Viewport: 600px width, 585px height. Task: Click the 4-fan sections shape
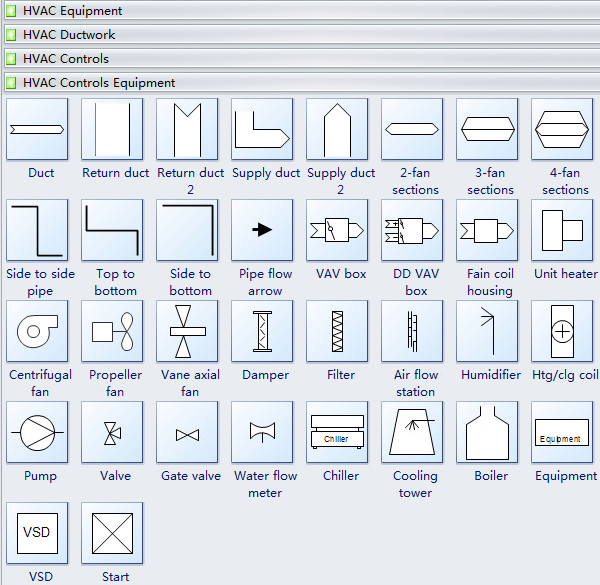click(563, 129)
